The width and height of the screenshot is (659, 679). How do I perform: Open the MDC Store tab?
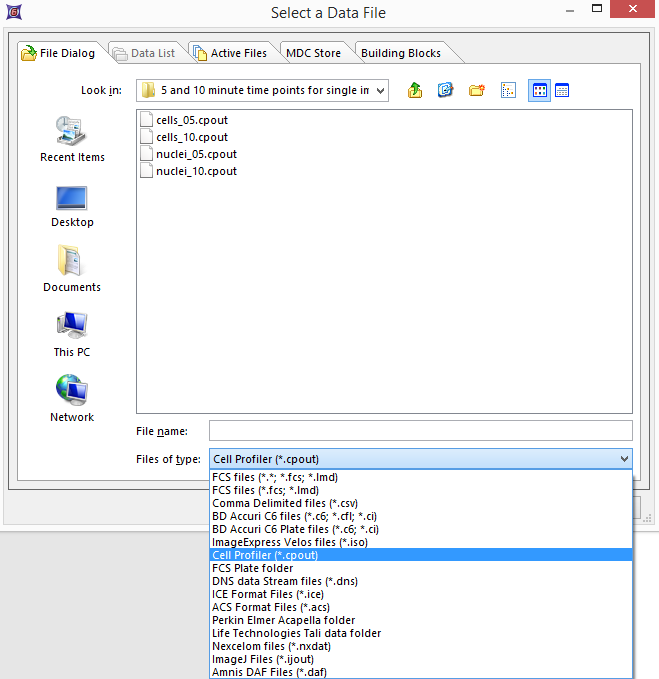(x=313, y=53)
